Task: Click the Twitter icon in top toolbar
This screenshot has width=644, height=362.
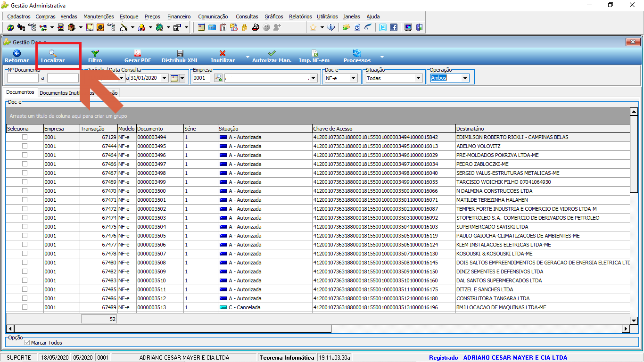Action: (x=383, y=27)
